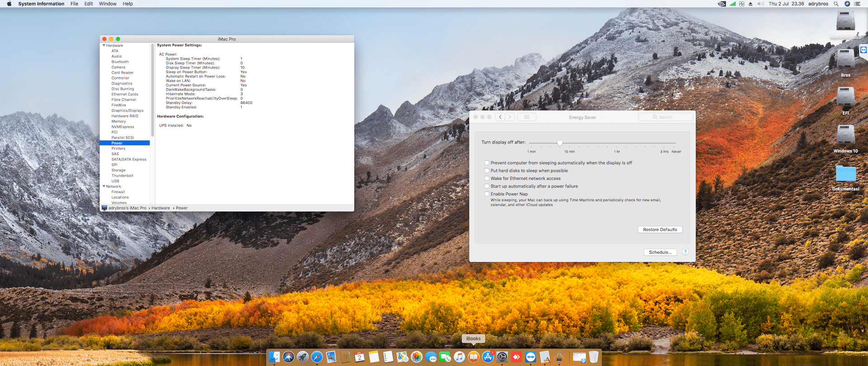Open the Apple menu

click(x=9, y=4)
